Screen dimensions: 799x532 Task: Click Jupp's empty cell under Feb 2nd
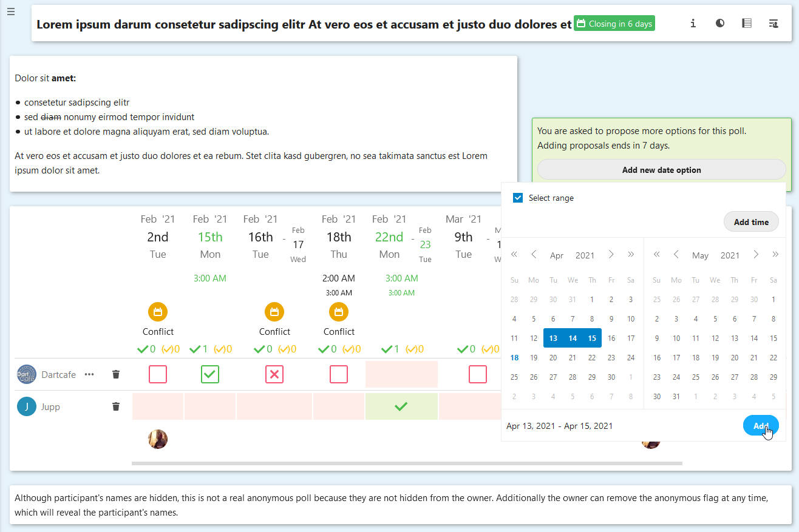pos(158,406)
